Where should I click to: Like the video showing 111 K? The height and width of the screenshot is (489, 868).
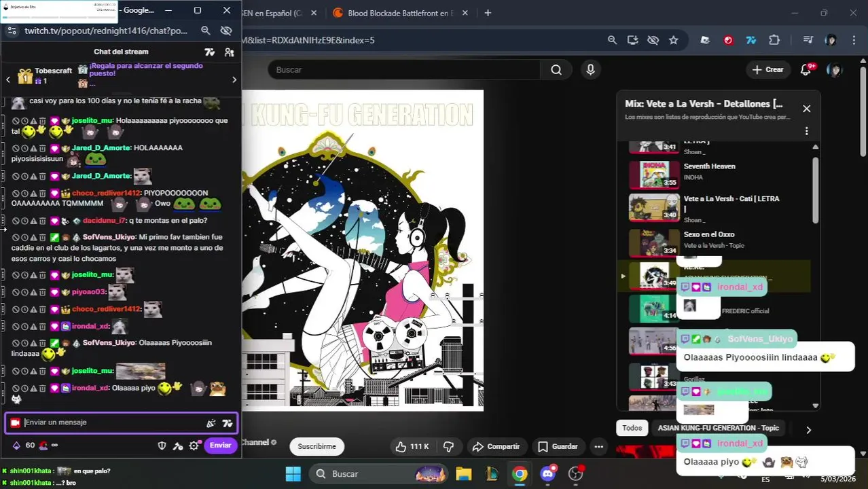click(x=412, y=446)
